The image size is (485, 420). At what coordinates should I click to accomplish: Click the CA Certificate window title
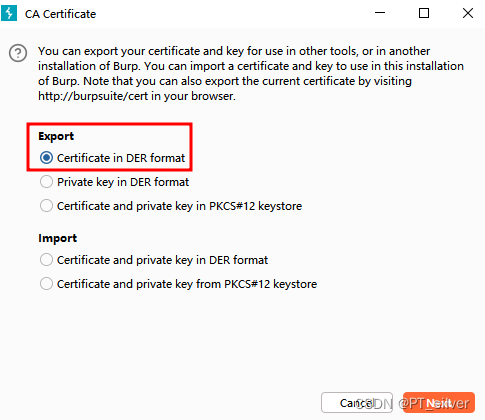coord(60,14)
